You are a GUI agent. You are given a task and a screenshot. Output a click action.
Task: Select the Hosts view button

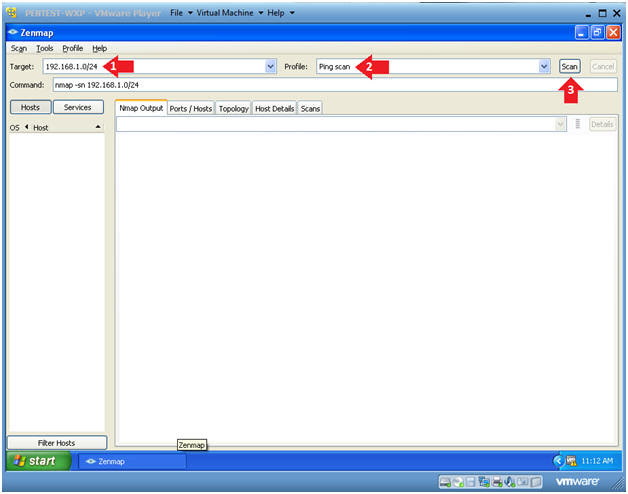(30, 107)
